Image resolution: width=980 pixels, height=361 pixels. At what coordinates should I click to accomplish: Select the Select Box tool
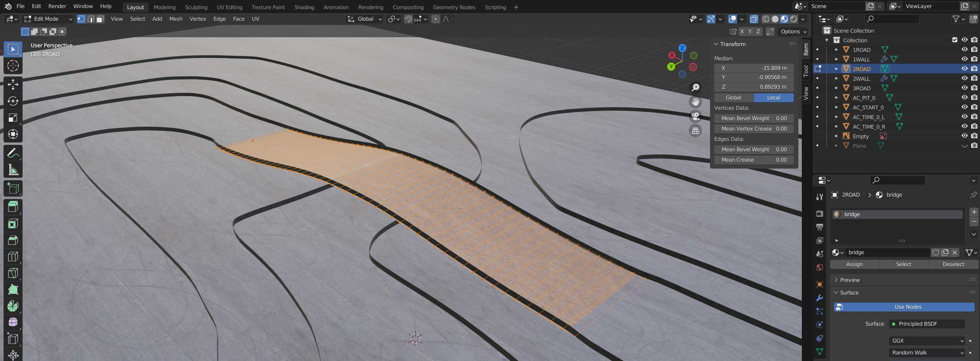pos(13,49)
